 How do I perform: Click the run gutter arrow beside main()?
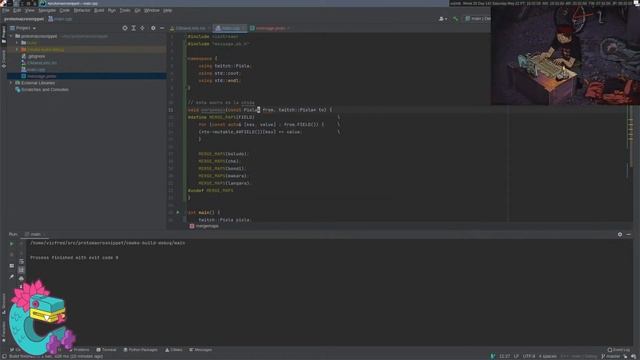coord(178,212)
